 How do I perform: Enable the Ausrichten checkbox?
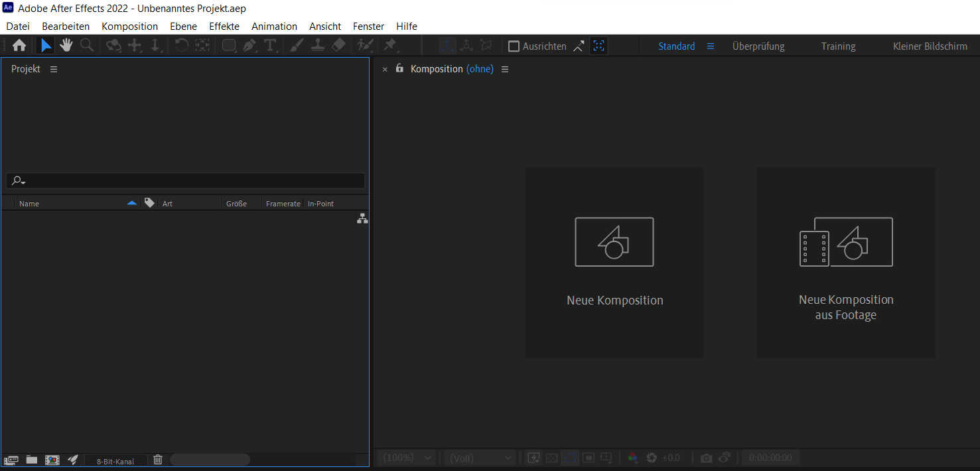[514, 46]
